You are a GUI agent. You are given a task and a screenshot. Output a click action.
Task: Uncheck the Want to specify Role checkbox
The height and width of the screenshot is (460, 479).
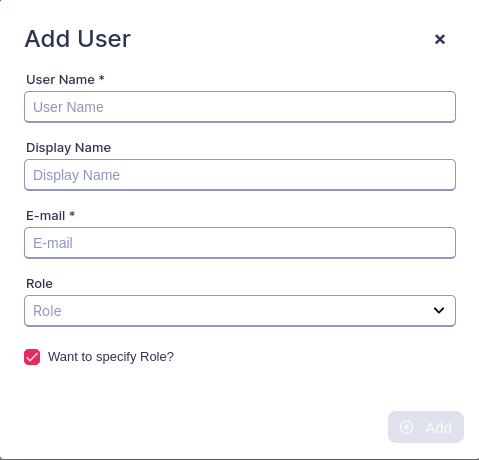32,357
